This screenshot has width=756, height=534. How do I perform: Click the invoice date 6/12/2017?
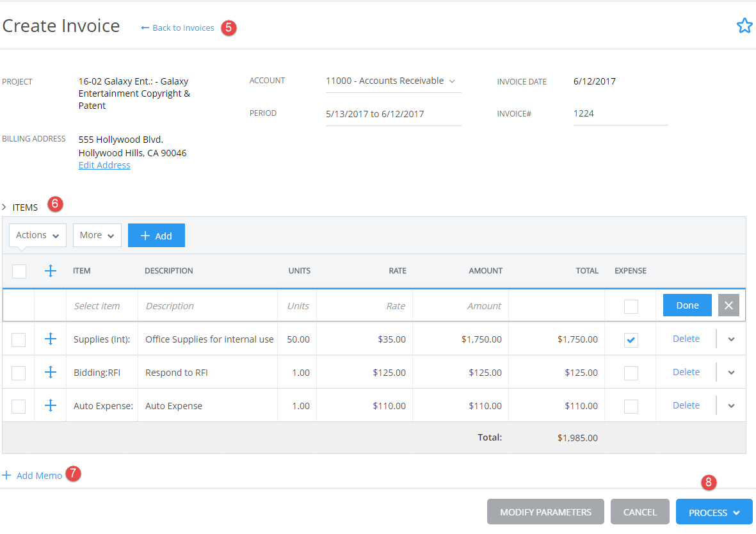click(595, 81)
